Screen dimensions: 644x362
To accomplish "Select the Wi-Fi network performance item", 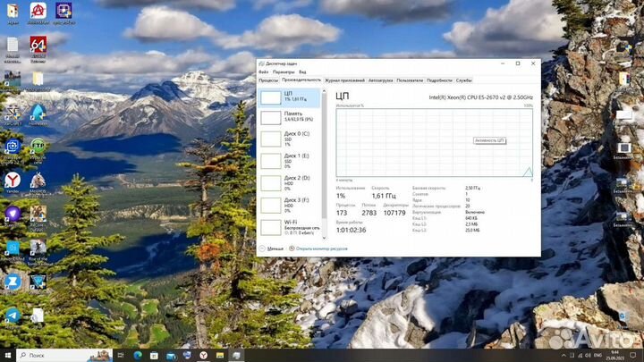I will point(291,225).
